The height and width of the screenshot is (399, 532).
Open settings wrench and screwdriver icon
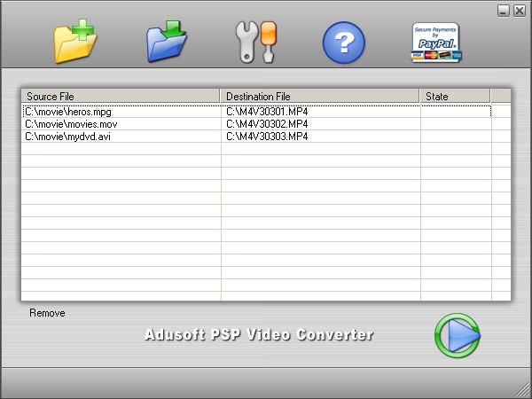pos(256,42)
